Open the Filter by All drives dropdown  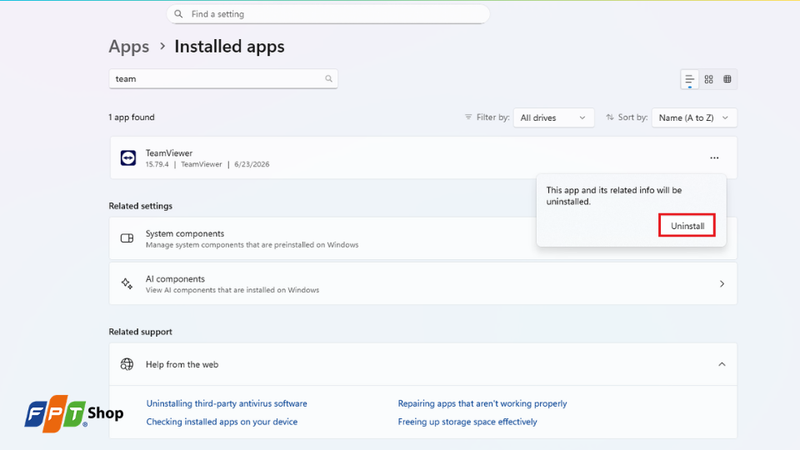point(554,118)
